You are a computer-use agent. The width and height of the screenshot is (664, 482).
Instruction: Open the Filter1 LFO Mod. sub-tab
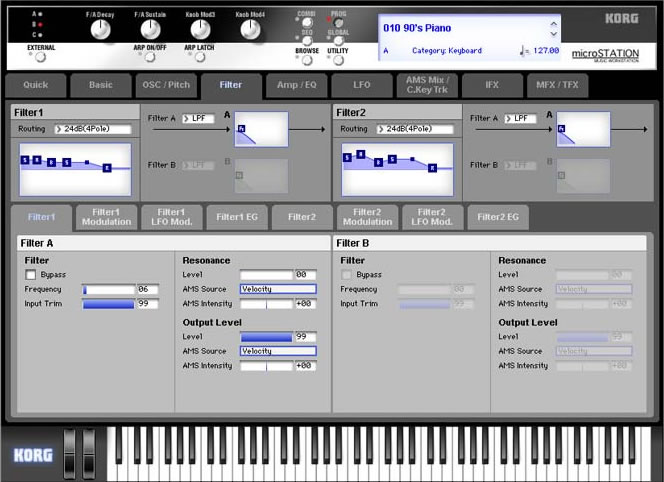pos(172,217)
